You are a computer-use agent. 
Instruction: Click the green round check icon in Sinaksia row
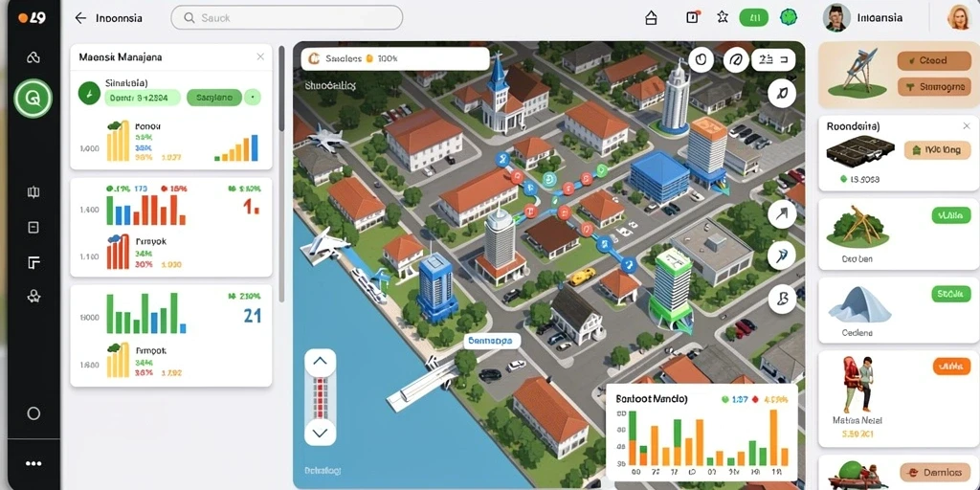(x=89, y=94)
